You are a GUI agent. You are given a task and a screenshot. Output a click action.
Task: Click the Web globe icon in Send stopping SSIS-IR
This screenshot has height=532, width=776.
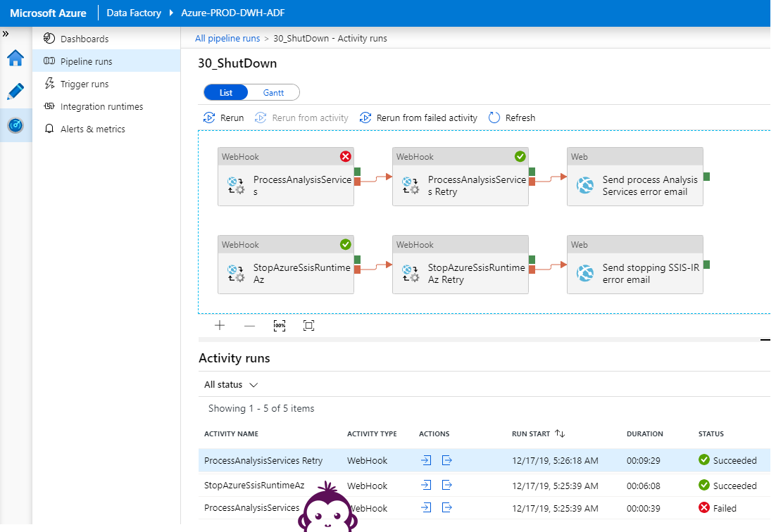585,273
